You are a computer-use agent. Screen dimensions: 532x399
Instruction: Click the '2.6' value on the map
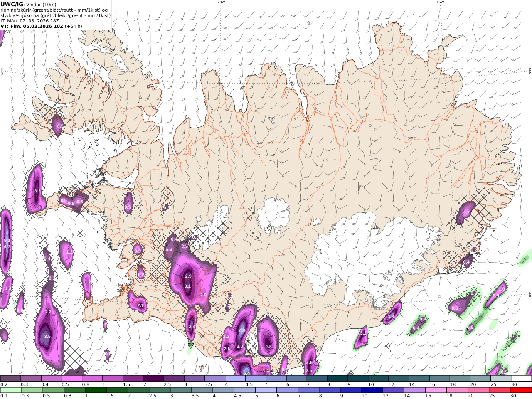[309, 363]
